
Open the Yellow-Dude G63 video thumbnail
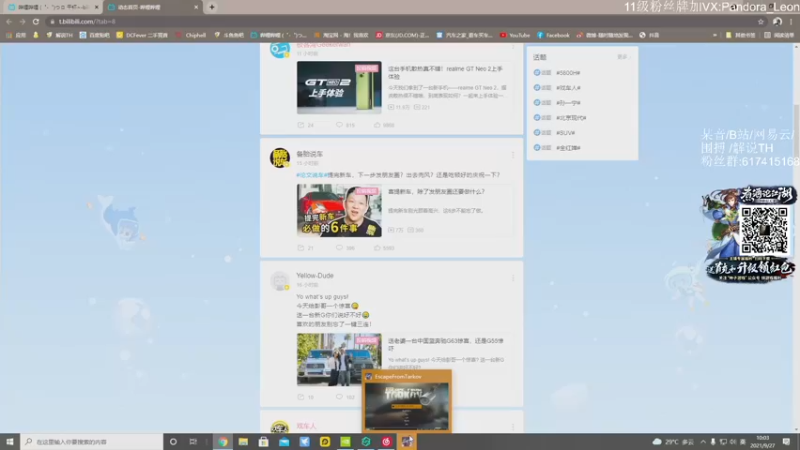(x=339, y=359)
